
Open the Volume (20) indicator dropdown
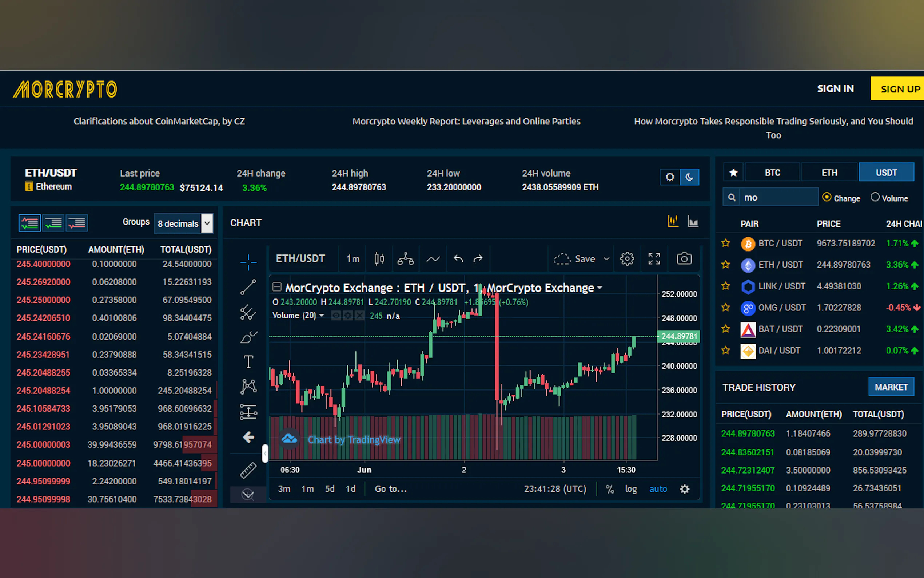(x=322, y=315)
